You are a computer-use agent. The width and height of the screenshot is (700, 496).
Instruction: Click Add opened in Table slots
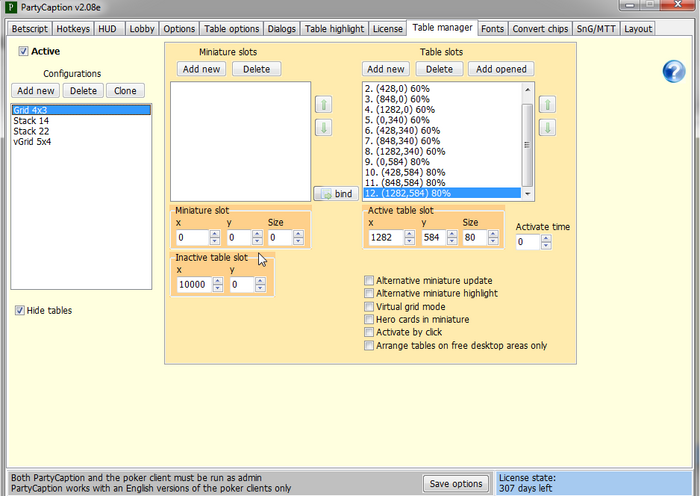tap(501, 69)
